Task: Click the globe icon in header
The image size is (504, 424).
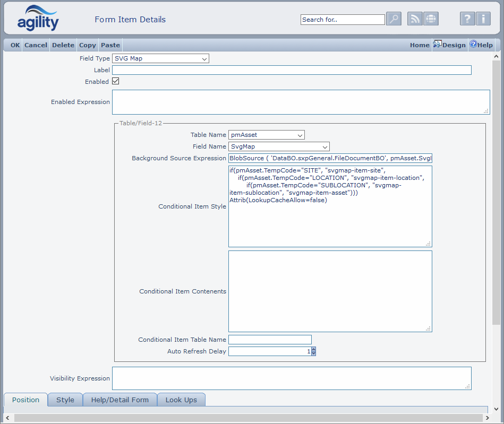Action: [431, 19]
